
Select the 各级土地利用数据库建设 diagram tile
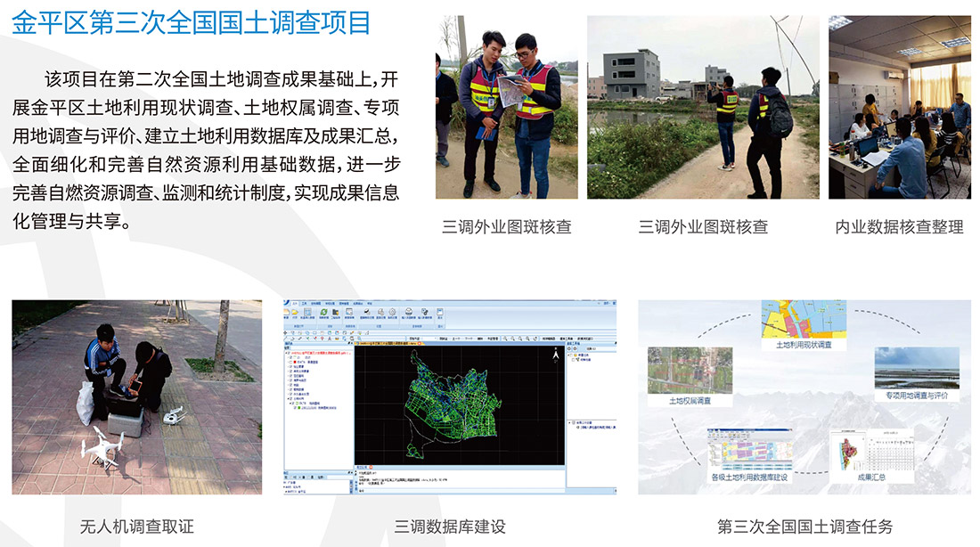(750, 455)
